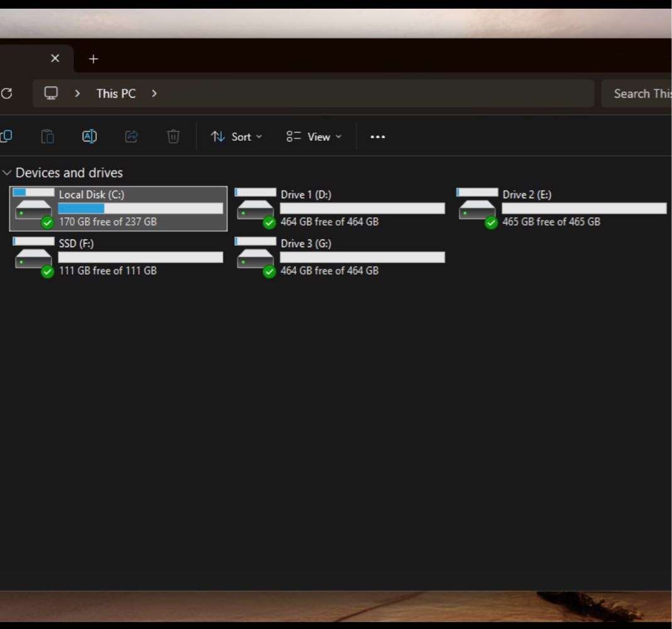Close the current Explorer tab
The height and width of the screenshot is (629, 672).
55,58
